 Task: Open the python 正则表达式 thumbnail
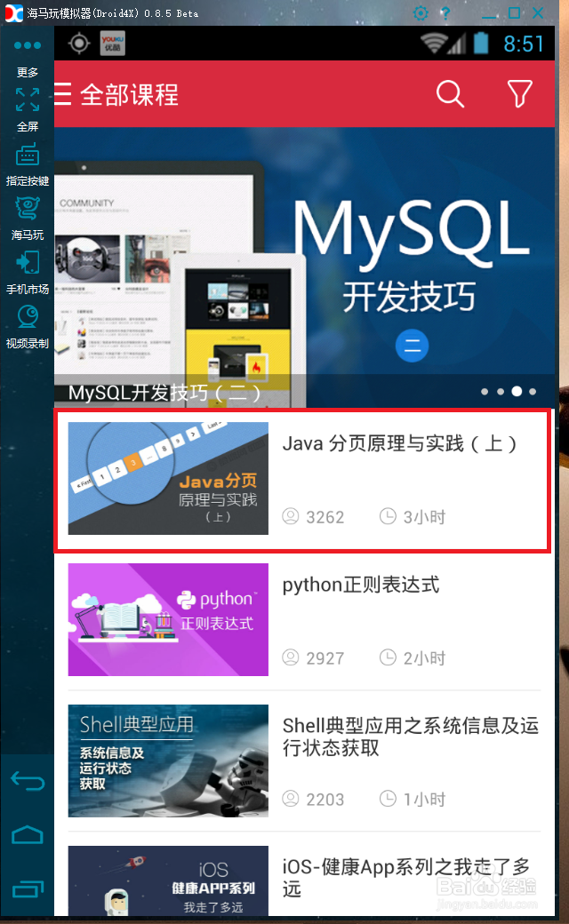(168, 619)
